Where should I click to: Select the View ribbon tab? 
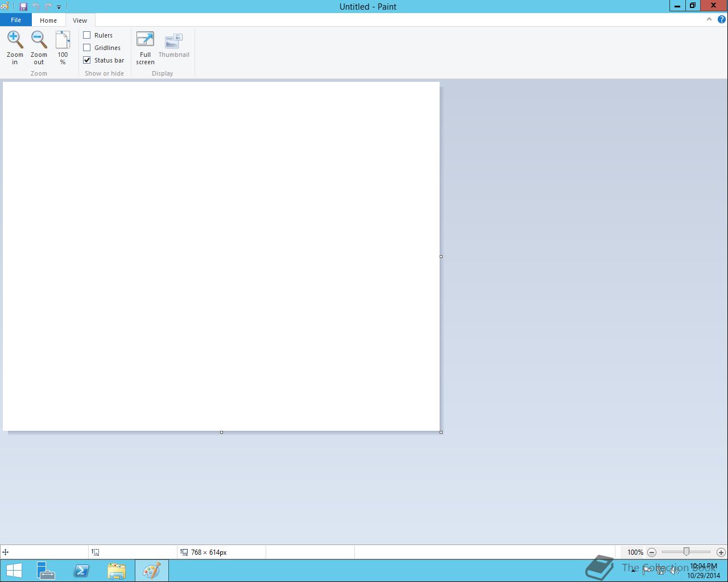[x=80, y=20]
